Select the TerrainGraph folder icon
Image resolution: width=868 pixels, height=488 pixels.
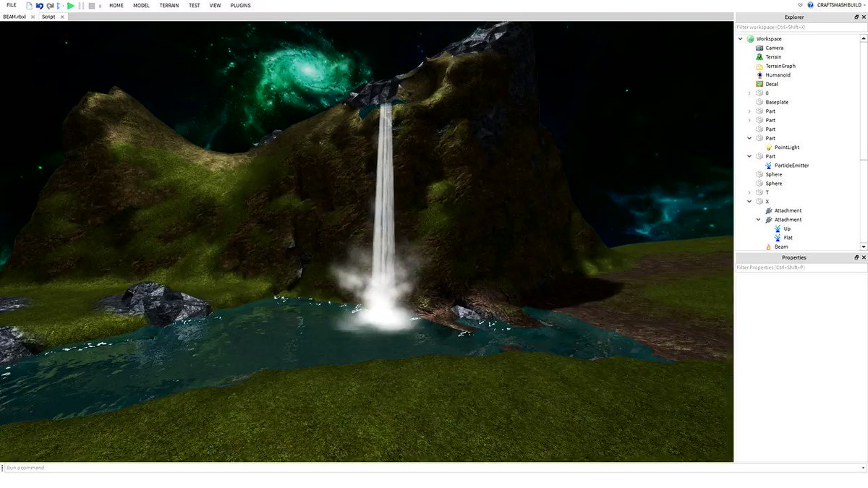(x=759, y=66)
